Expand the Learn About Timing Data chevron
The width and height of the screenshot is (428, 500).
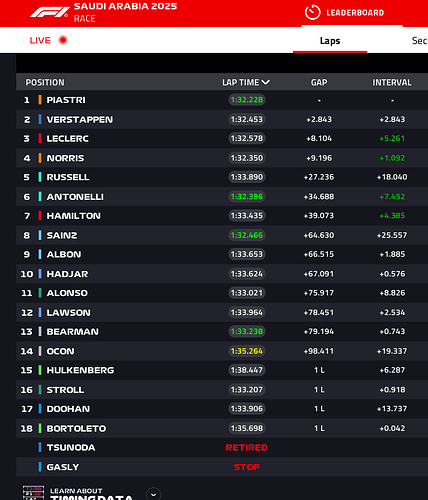[153, 494]
